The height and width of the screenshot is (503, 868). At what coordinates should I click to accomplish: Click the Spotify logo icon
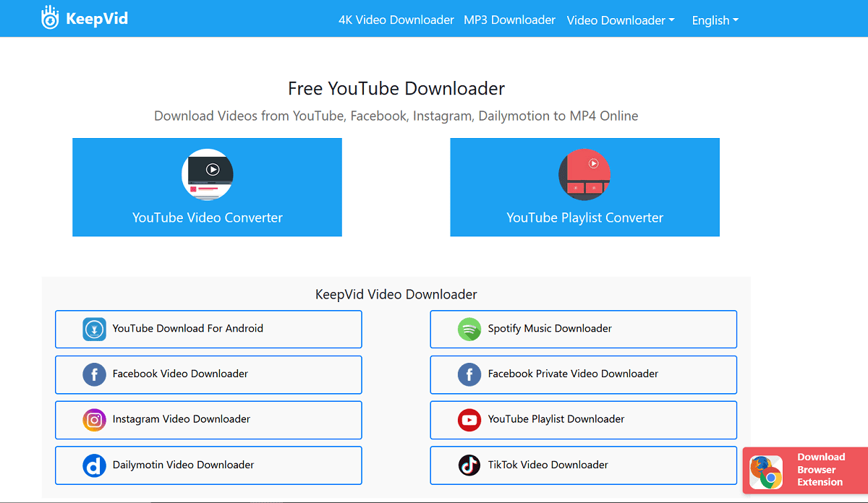tap(469, 329)
